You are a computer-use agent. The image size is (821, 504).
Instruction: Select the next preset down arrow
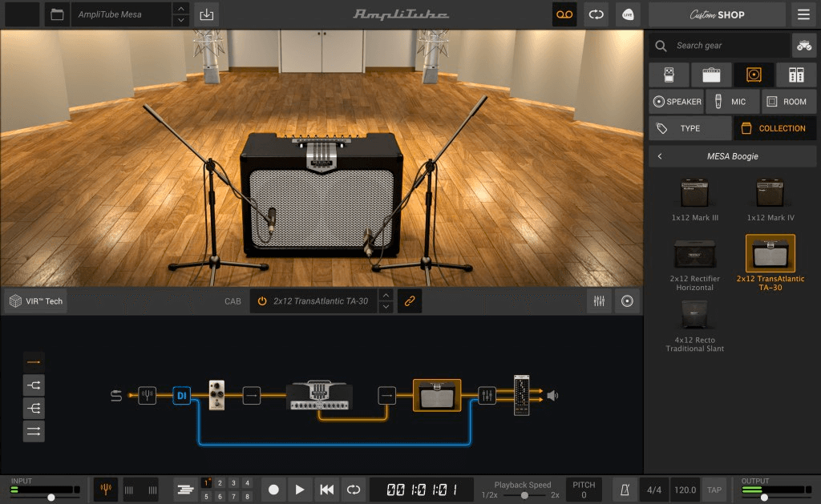180,20
